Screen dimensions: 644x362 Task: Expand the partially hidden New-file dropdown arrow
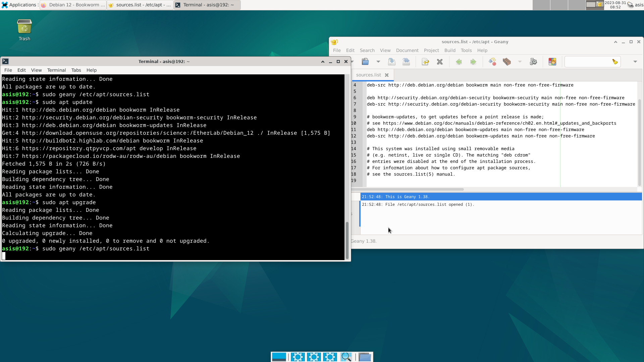pyautogui.click(x=353, y=62)
